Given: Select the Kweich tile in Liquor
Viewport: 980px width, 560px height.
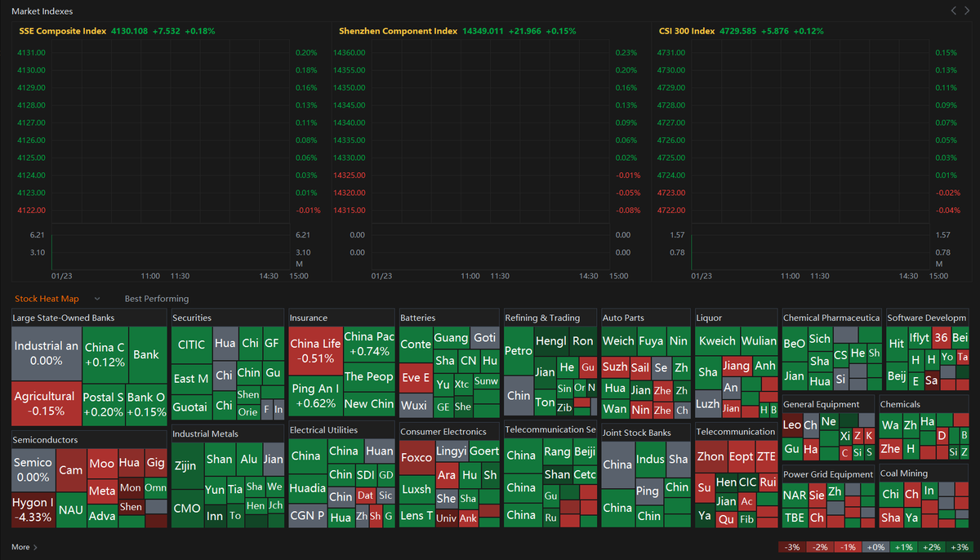Looking at the screenshot, I should [718, 341].
